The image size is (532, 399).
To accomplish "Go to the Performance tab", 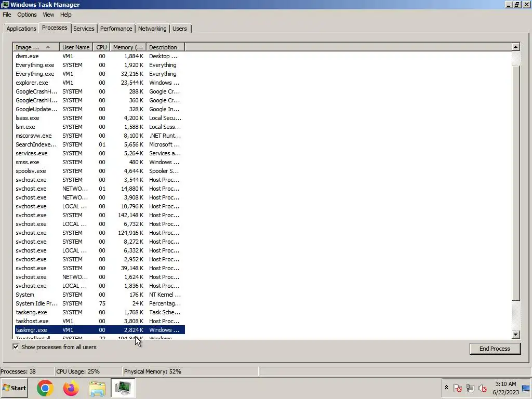I will pos(116,29).
